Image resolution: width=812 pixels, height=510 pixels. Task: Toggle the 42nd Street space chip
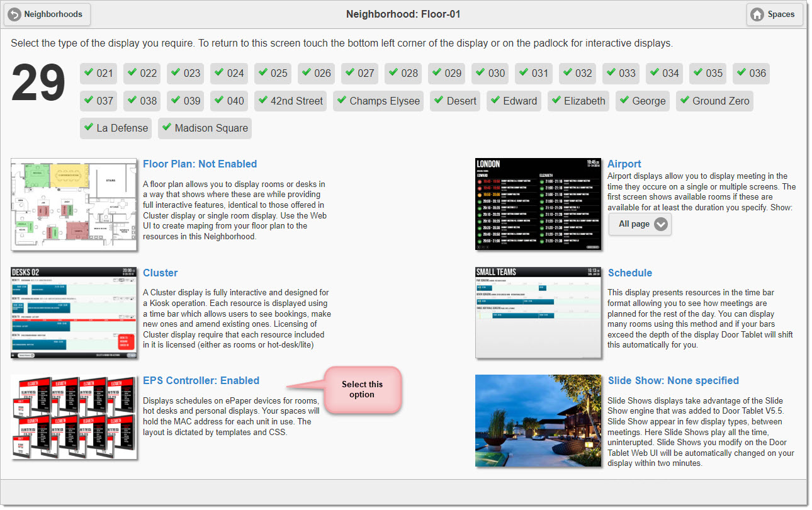pyautogui.click(x=290, y=101)
